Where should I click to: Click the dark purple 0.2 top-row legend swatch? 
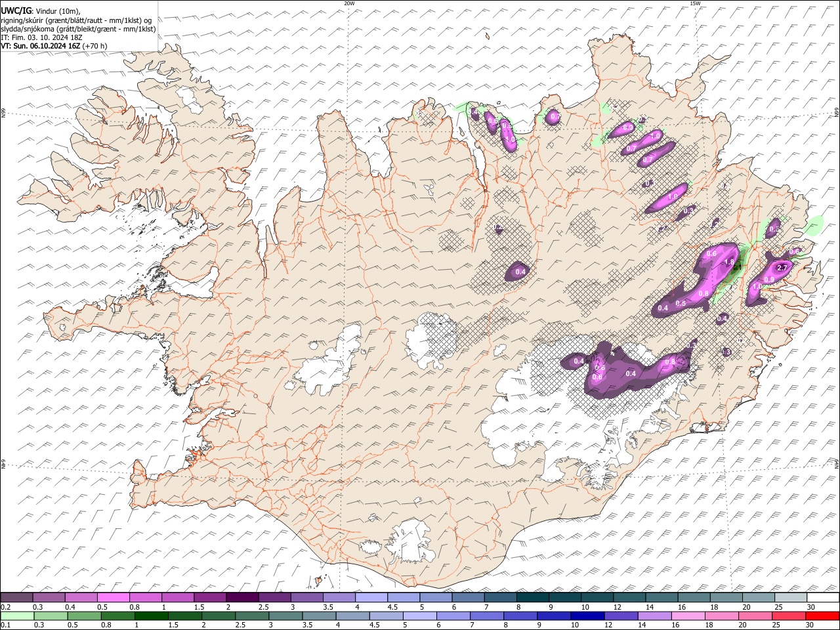tap(16, 598)
